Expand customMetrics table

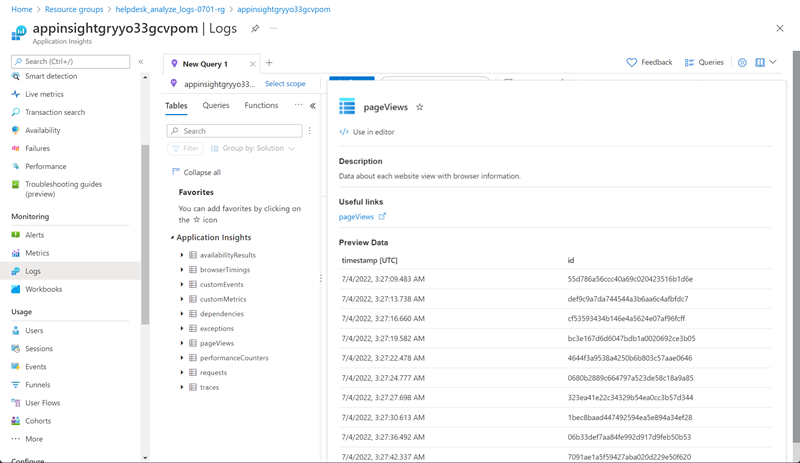[x=182, y=299]
